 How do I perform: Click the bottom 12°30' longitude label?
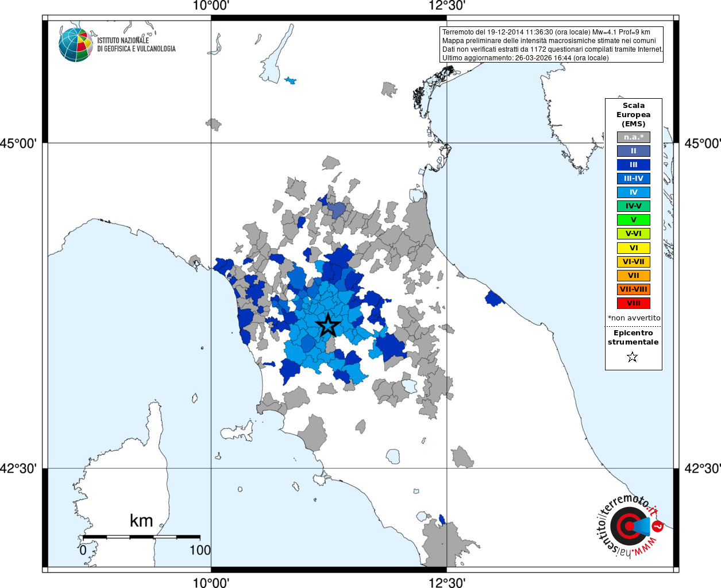[x=447, y=582]
